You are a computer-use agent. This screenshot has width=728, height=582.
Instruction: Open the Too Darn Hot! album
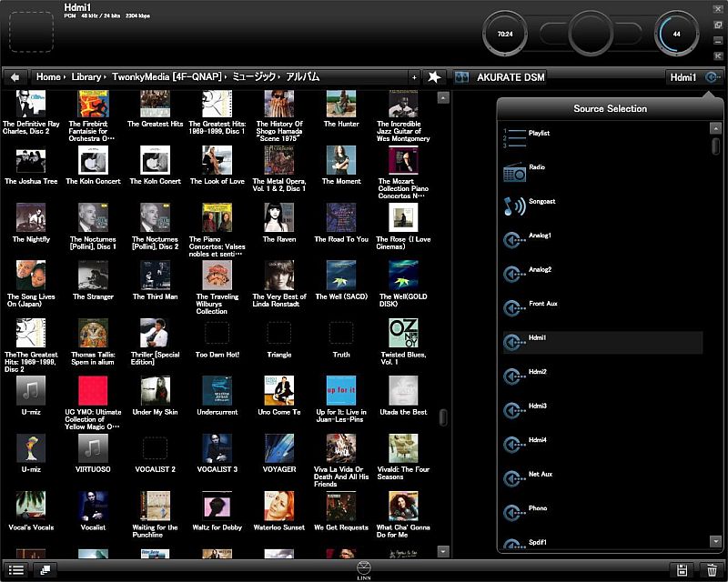[x=217, y=333]
